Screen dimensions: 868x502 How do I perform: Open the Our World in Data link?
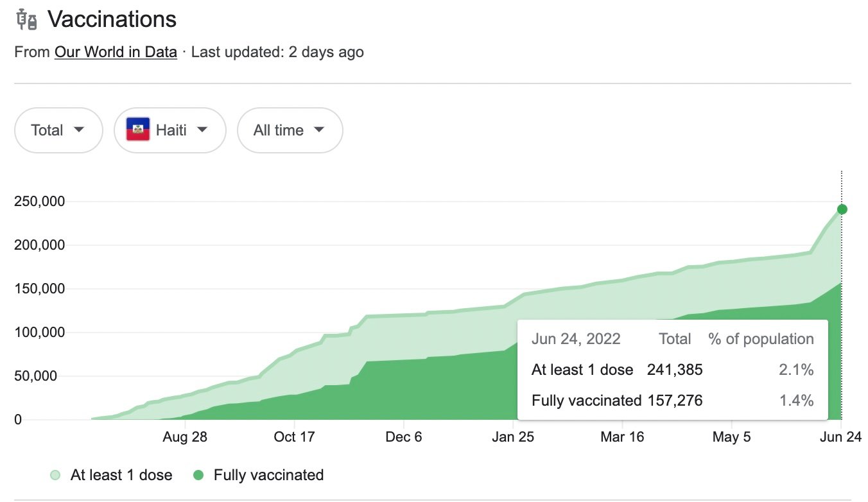pos(116,53)
